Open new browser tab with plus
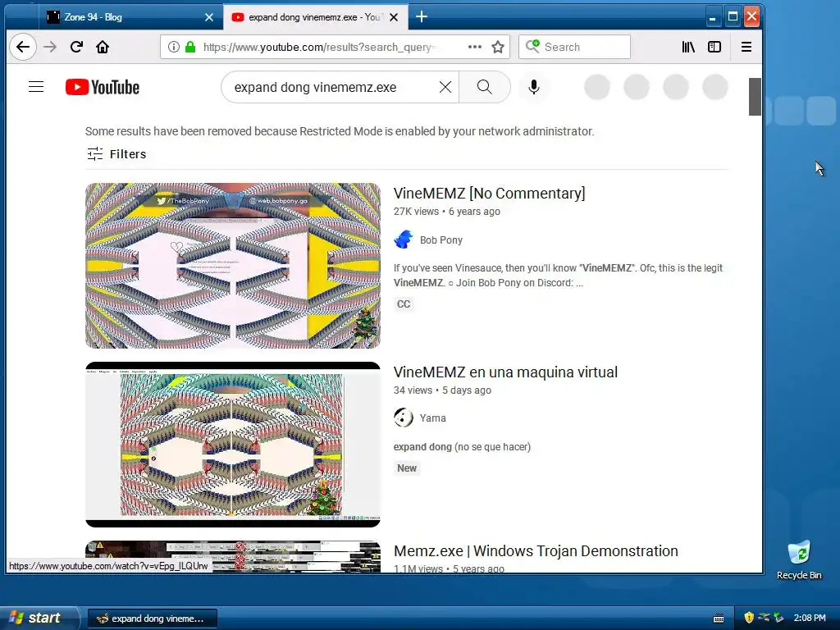Viewport: 840px width, 630px height. 422,17
